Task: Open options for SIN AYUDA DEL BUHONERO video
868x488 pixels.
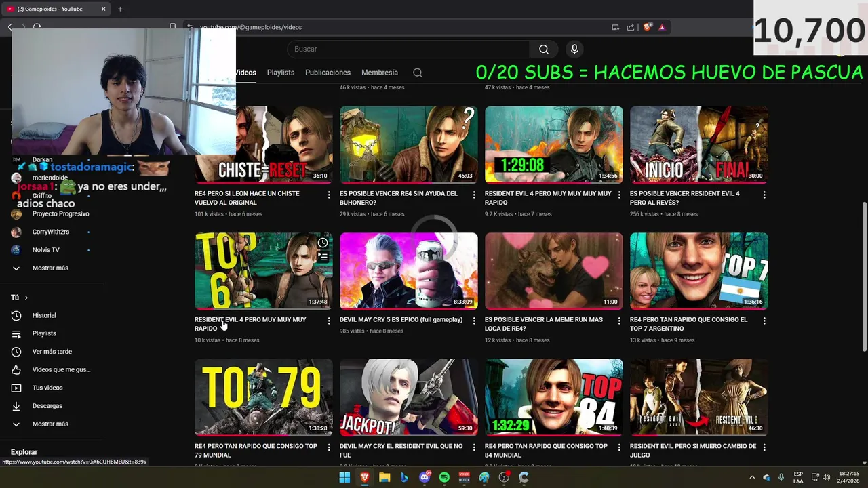Action: pyautogui.click(x=474, y=195)
